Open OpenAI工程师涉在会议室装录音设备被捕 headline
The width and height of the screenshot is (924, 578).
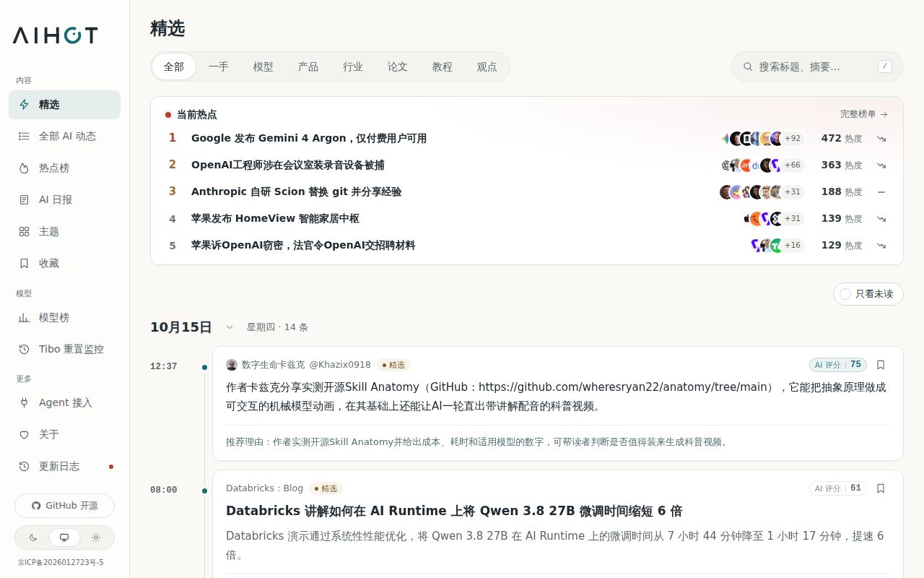click(288, 165)
